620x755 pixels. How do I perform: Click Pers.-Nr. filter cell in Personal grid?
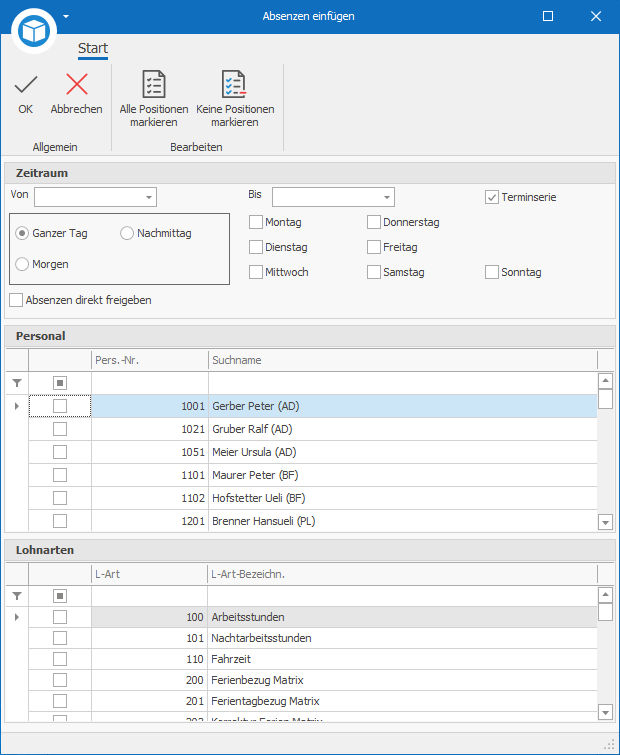coord(150,383)
